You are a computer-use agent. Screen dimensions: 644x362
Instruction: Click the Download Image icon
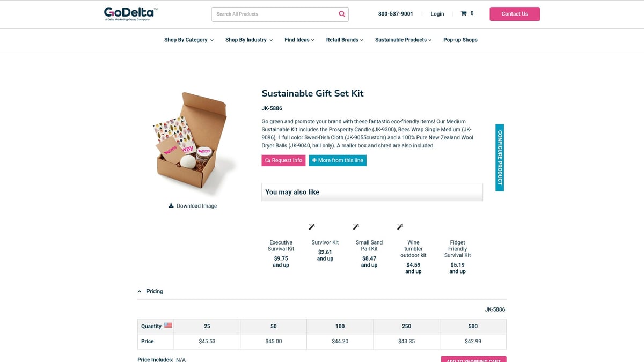click(171, 205)
